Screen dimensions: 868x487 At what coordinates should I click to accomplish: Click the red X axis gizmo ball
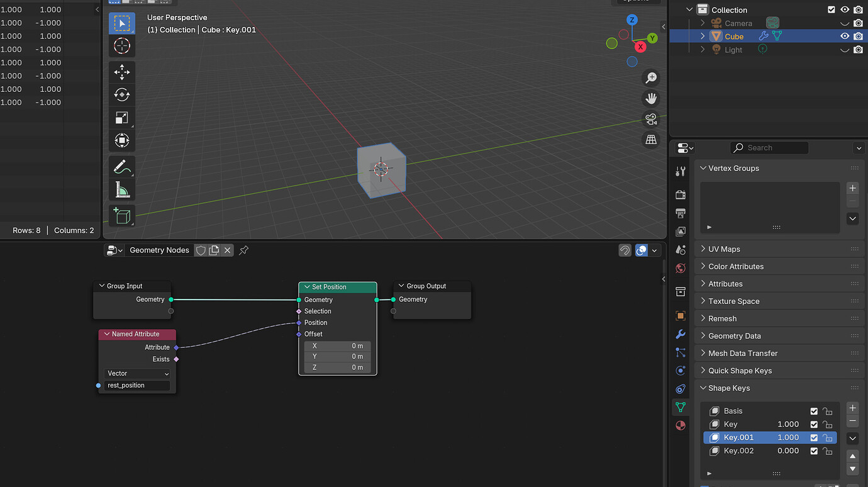pos(640,47)
